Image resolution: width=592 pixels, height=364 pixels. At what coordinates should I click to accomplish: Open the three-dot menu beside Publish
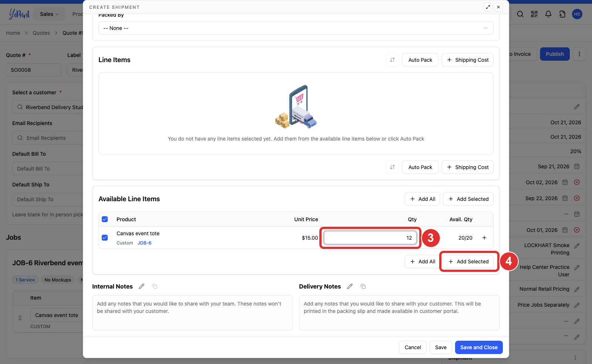tap(579, 54)
